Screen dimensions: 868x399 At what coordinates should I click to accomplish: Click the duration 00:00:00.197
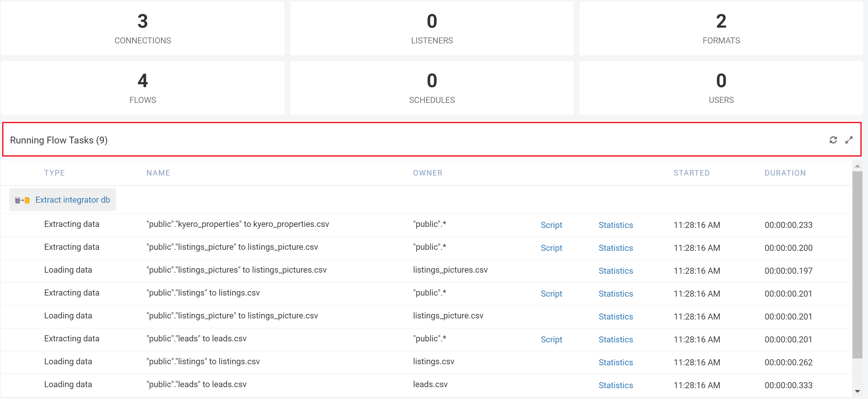[x=789, y=271]
